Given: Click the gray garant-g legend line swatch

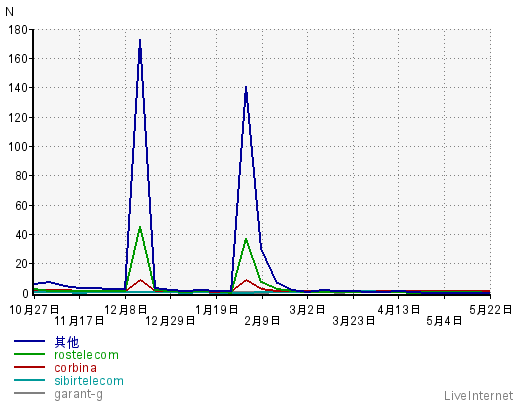Looking at the screenshot, I should pos(29,393).
